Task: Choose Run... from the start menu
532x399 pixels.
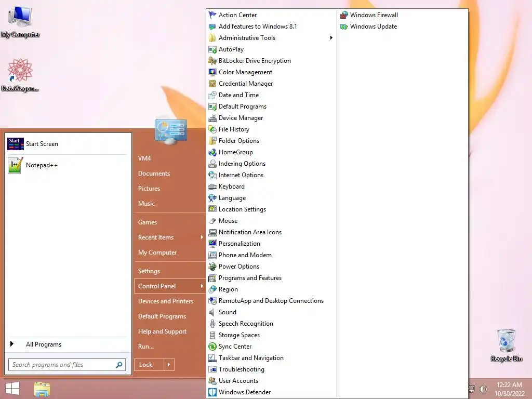Action: (146, 347)
